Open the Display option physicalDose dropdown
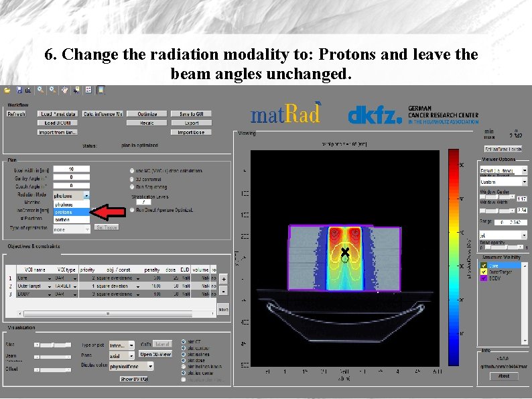 point(131,366)
